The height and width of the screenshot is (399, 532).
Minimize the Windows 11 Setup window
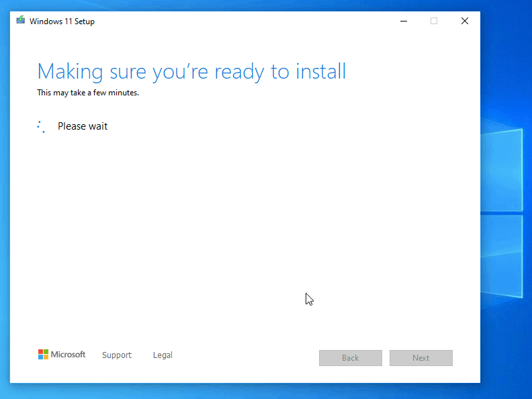click(404, 21)
